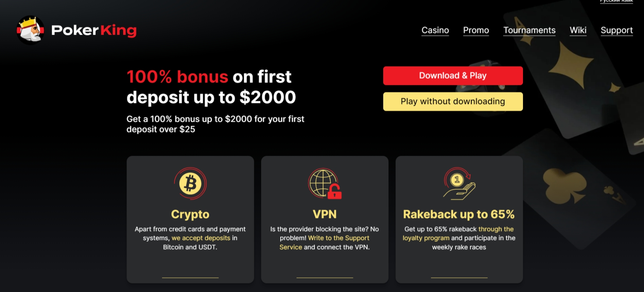644x292 pixels.
Task: Navigate to Tournaments
Action: point(529,31)
